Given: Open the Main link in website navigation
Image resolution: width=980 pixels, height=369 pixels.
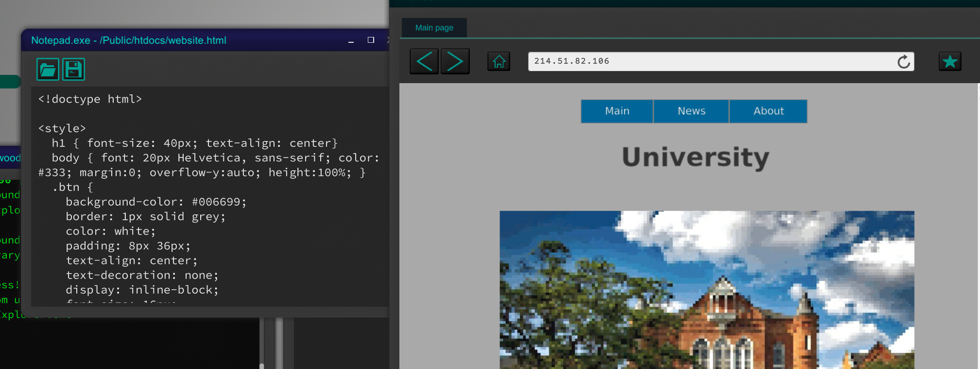Looking at the screenshot, I should tap(617, 111).
